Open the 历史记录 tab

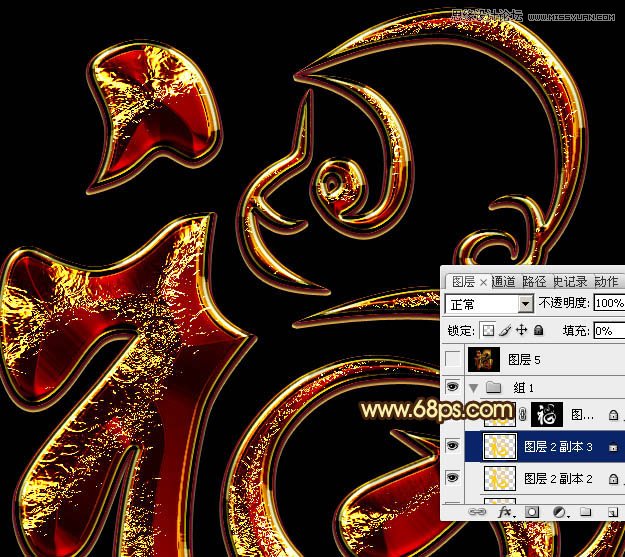(570, 282)
